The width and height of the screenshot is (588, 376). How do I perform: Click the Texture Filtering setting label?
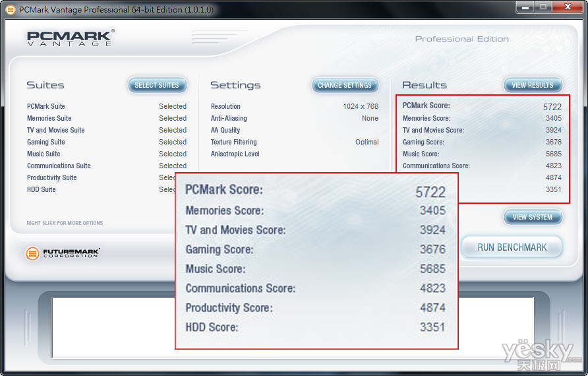233,142
